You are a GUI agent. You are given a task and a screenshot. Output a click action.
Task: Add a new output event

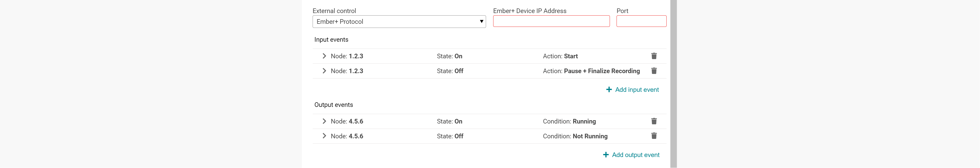(635, 155)
